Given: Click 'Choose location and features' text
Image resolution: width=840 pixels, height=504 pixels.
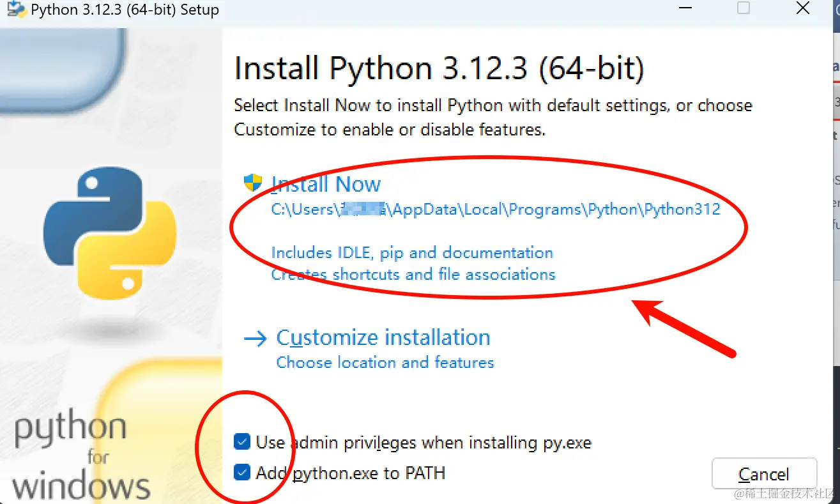Looking at the screenshot, I should (x=385, y=362).
